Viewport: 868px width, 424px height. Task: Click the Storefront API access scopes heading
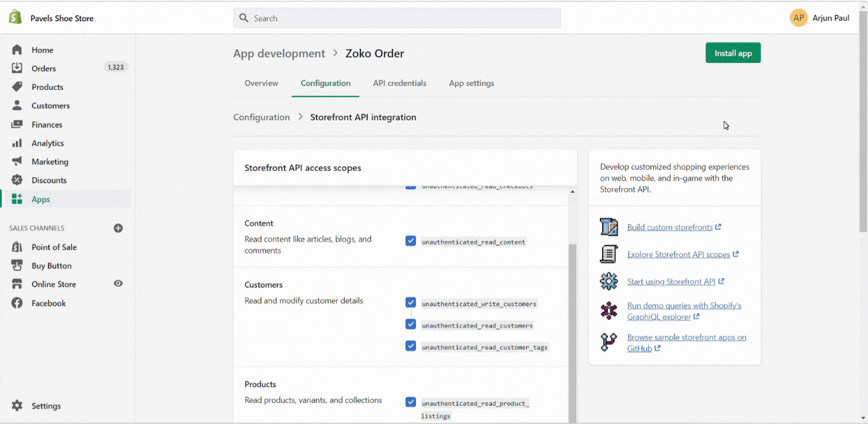tap(303, 168)
